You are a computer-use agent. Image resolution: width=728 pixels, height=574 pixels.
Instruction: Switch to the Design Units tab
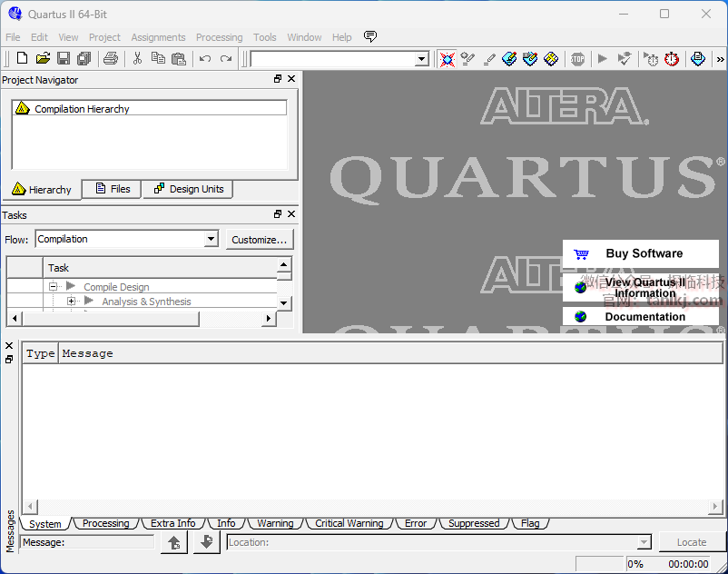click(x=189, y=189)
